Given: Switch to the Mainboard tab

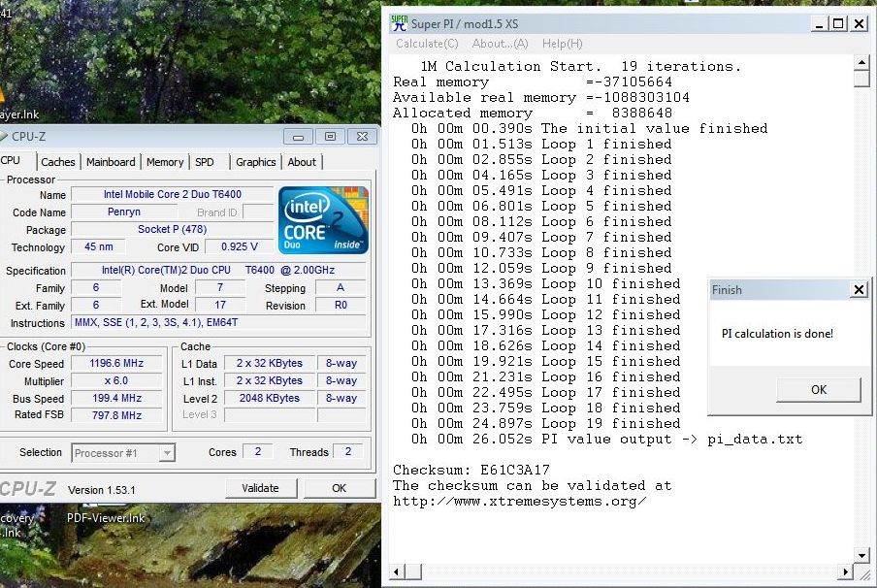Looking at the screenshot, I should click(110, 162).
